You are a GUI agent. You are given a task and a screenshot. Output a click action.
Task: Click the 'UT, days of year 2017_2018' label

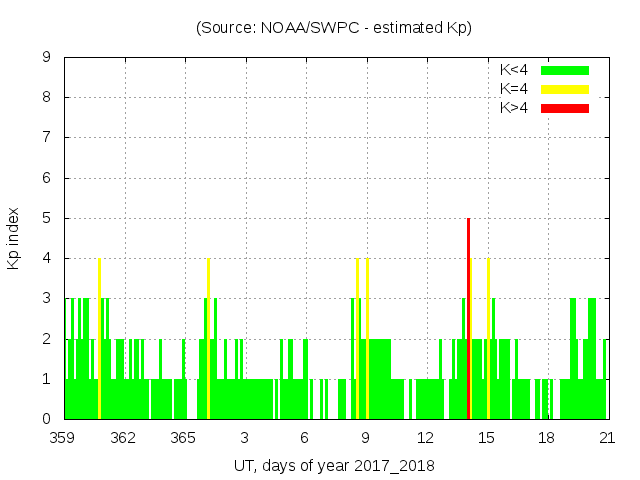[334, 466]
